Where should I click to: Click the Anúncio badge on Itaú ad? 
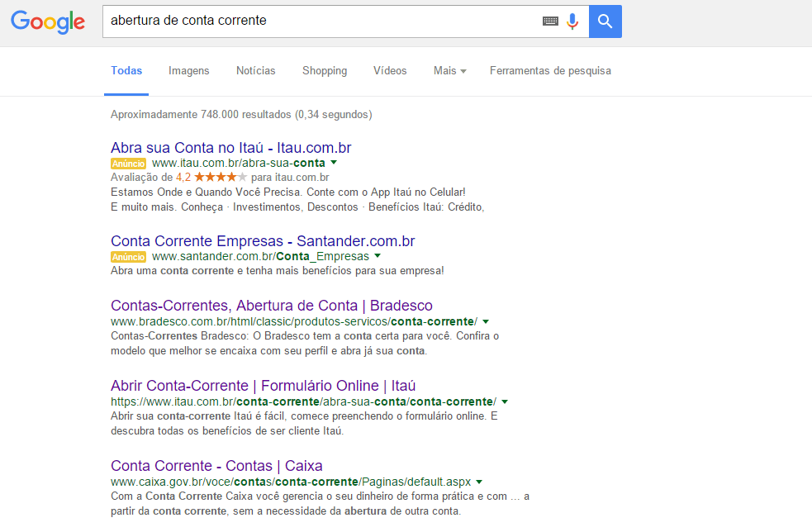point(128,164)
